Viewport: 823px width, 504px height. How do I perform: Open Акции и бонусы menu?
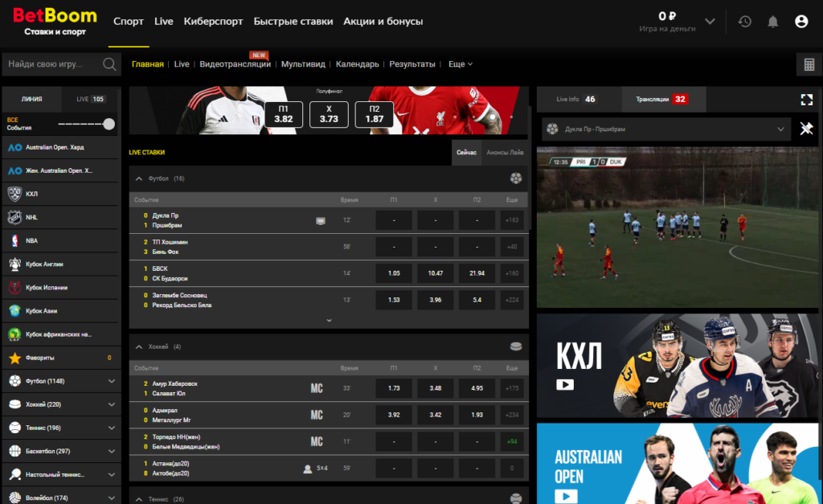pos(383,22)
